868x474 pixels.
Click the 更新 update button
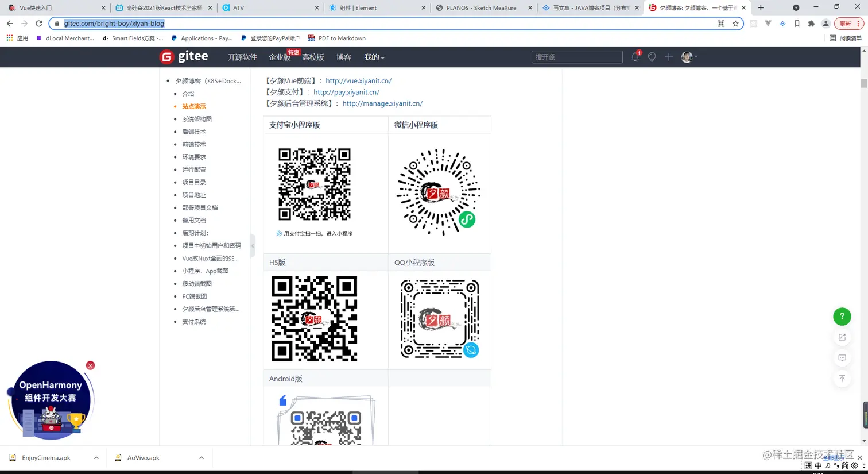click(850, 24)
